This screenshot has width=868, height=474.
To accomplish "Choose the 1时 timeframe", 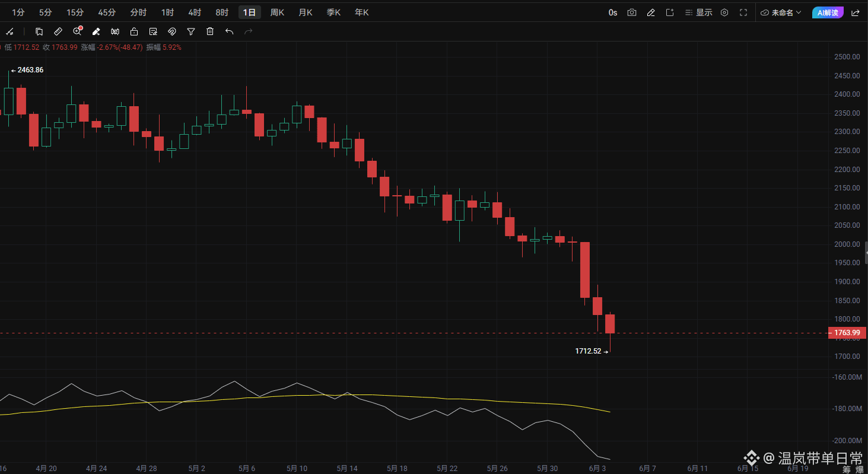I will coord(168,12).
